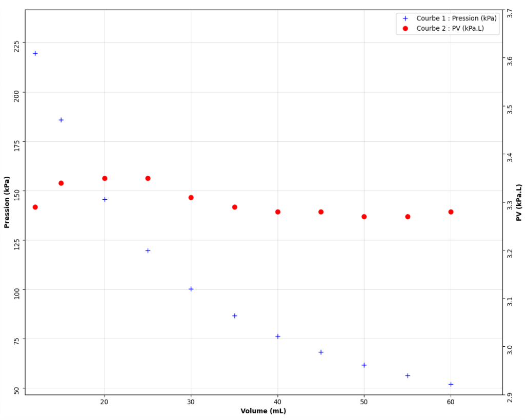The image size is (525, 420).
Task: Click the red PV dot at volume 20
Action: [x=105, y=178]
